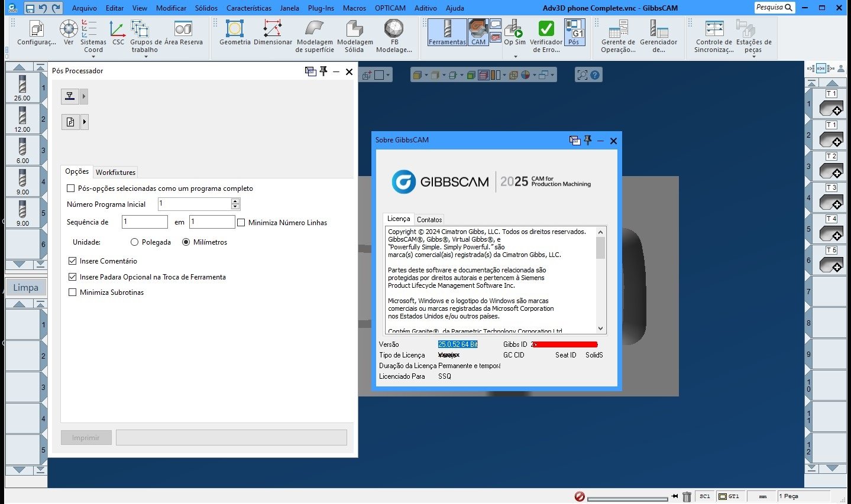Screen dimensions: 851x504
Task: Expand the Grupos de trabalho dropdown
Action: [145, 57]
